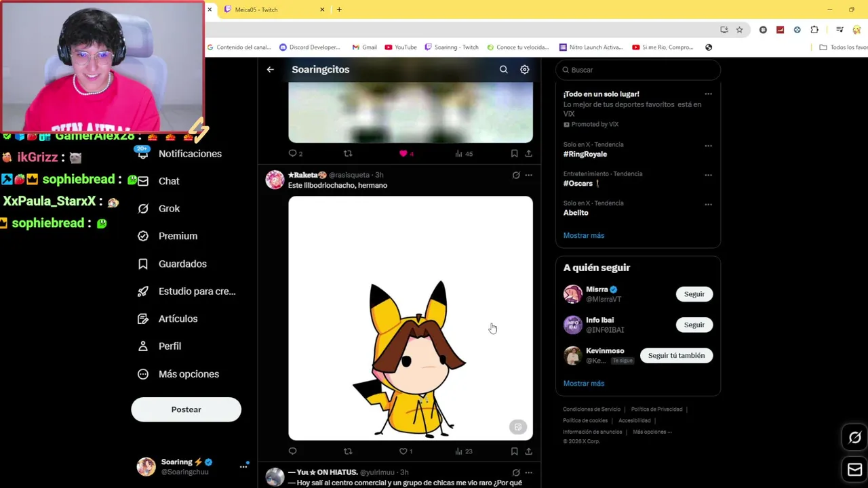
Task: Share the top blurred-image post
Action: [x=528, y=154]
